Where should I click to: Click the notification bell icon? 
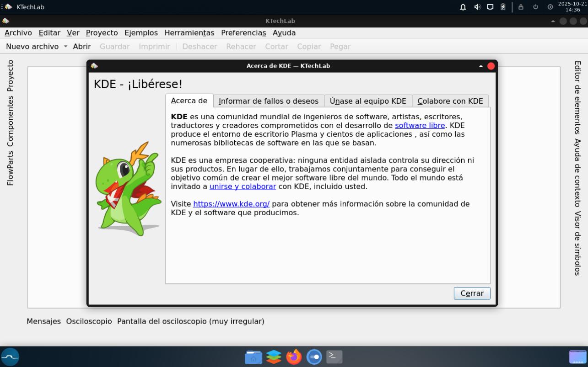coord(463,7)
